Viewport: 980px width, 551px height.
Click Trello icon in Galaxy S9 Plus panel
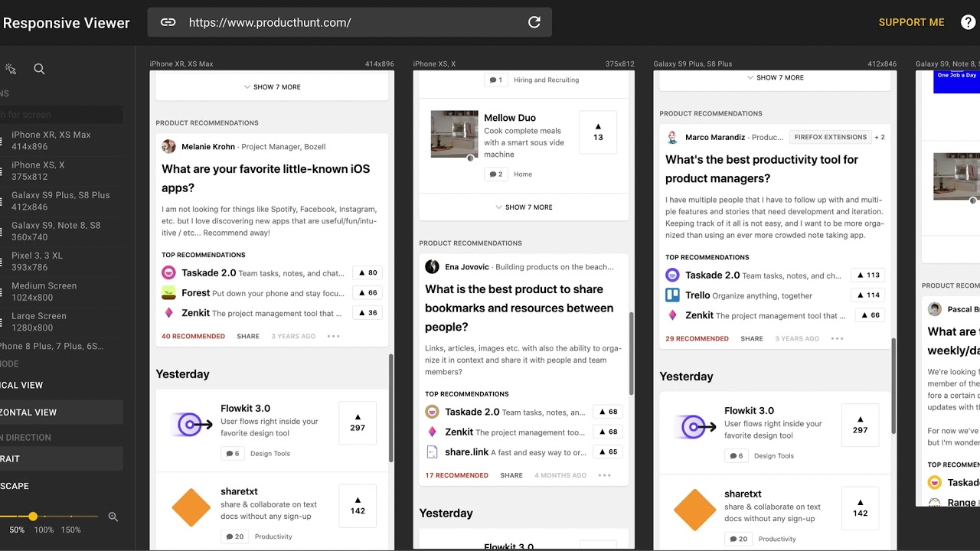(672, 295)
